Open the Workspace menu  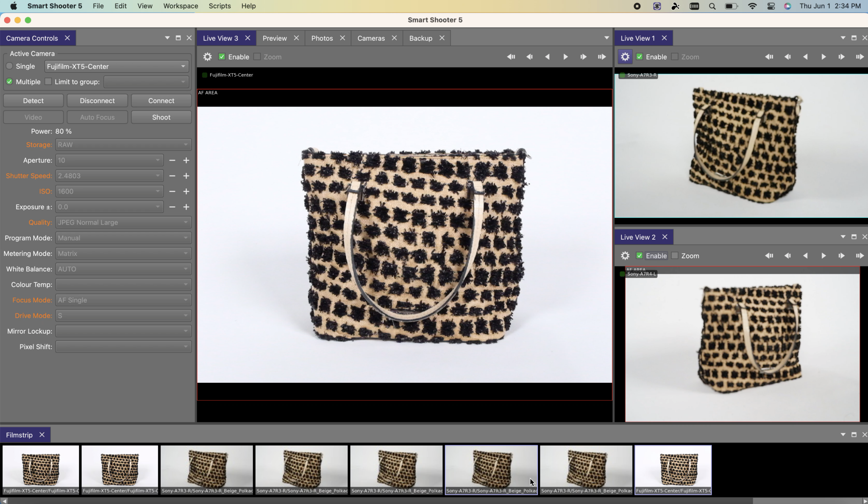click(181, 6)
